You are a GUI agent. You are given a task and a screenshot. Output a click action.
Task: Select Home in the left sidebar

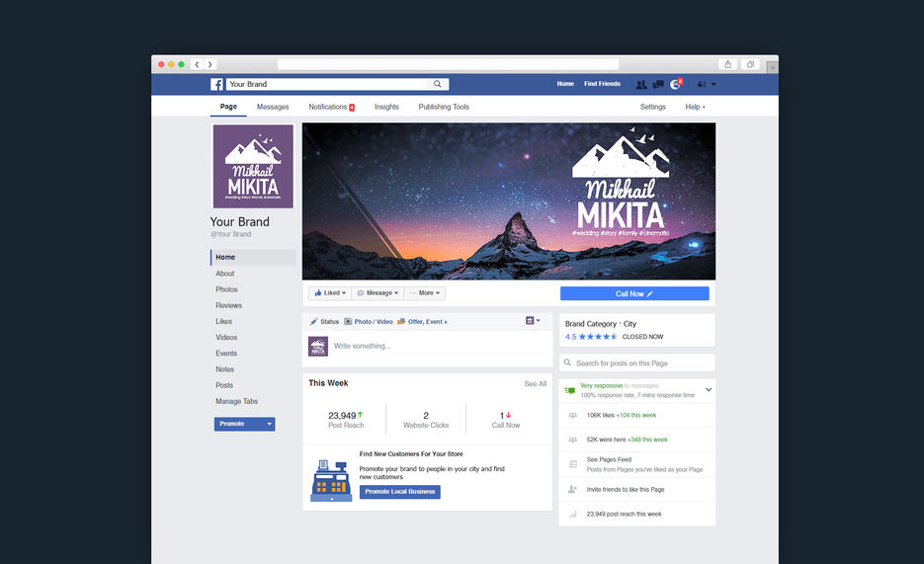tap(253, 257)
